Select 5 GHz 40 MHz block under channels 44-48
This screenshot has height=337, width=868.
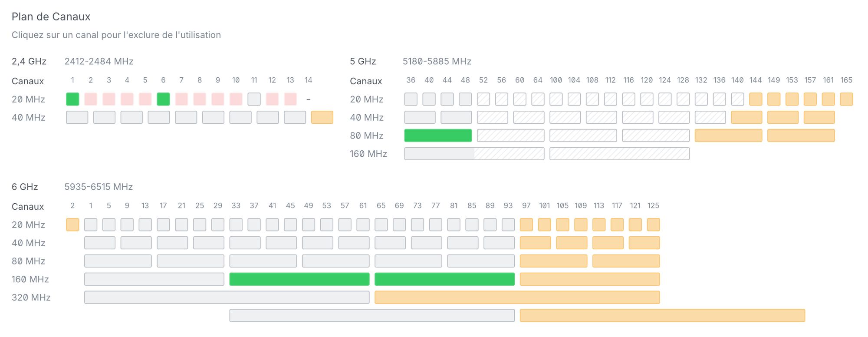click(456, 117)
